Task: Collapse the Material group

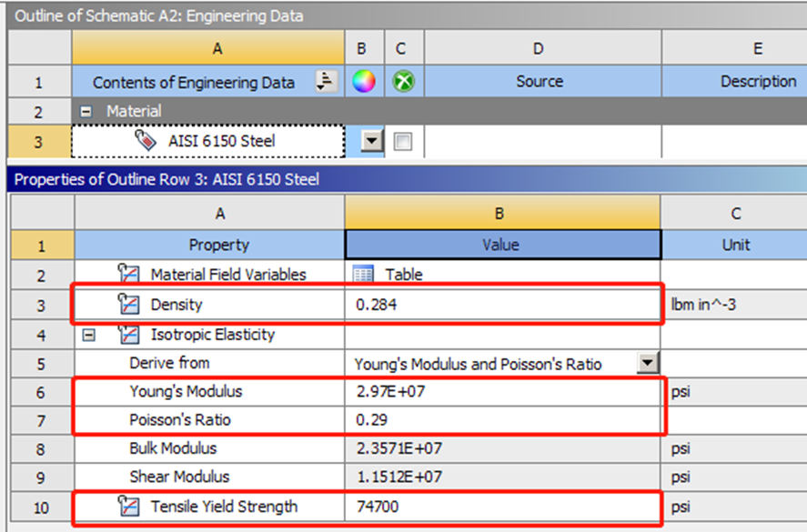Action: 86,111
